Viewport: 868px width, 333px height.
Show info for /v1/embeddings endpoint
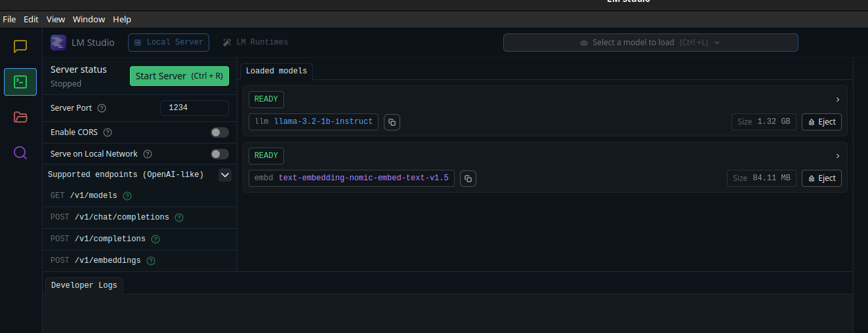coord(151,260)
